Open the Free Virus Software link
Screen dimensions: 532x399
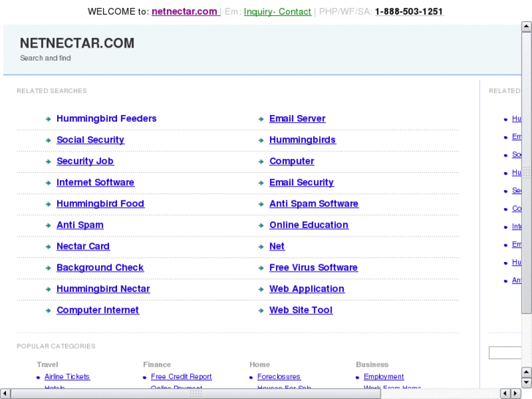[313, 267]
